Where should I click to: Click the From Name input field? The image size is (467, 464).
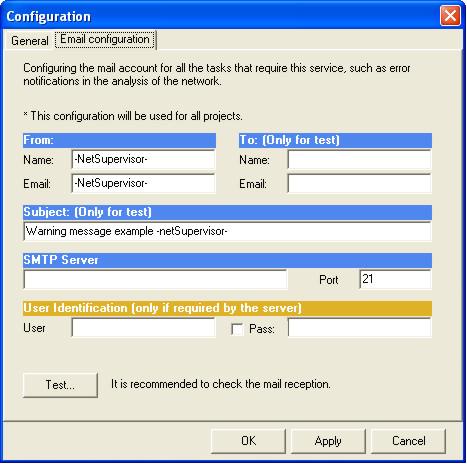pos(143,159)
